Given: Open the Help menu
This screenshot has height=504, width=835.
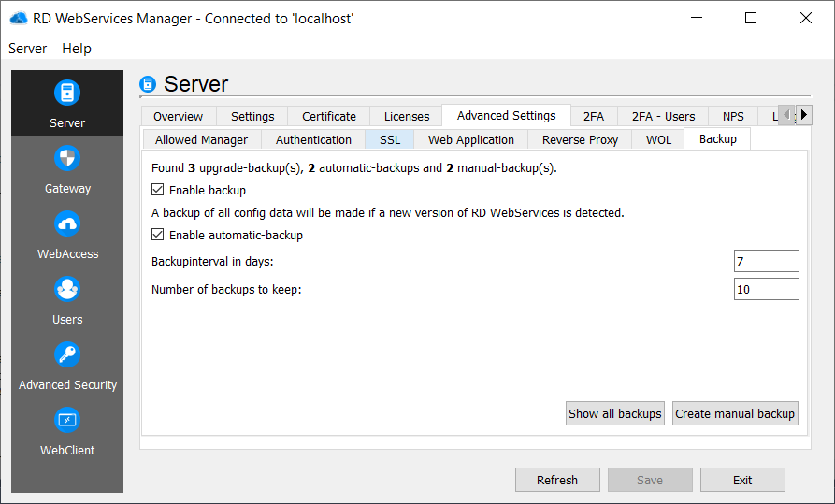Looking at the screenshot, I should (x=77, y=48).
